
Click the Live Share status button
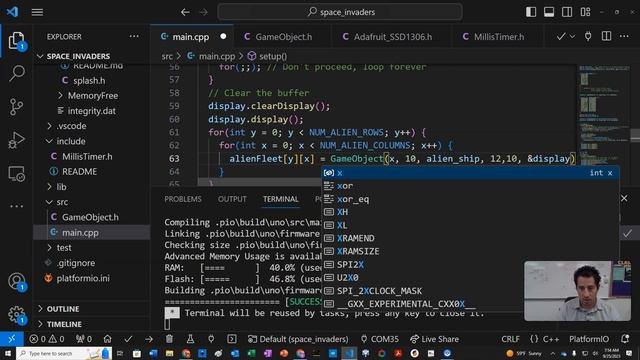coord(434,339)
